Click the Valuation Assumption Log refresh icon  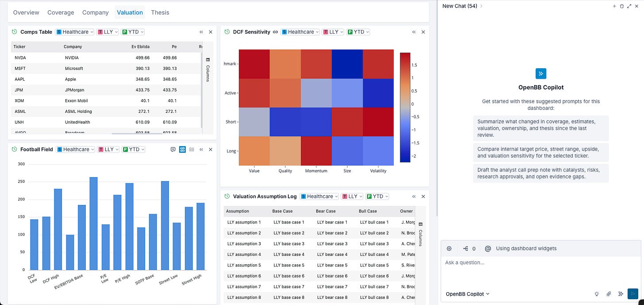227,197
